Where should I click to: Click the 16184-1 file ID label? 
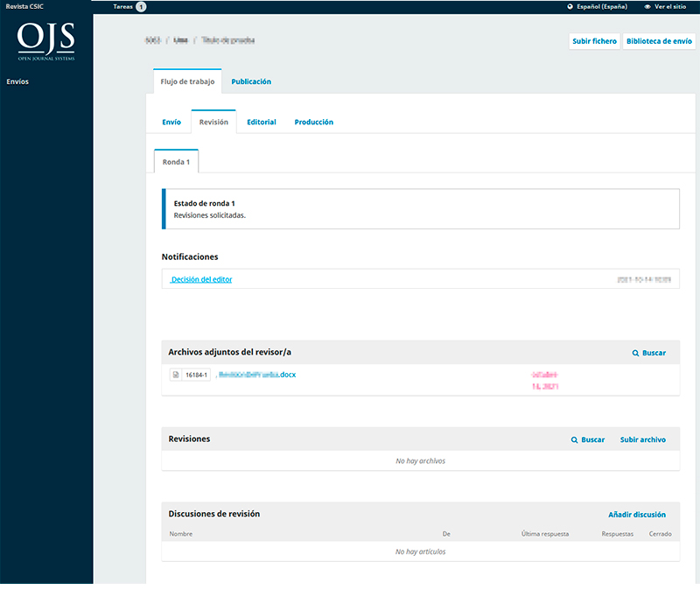196,375
